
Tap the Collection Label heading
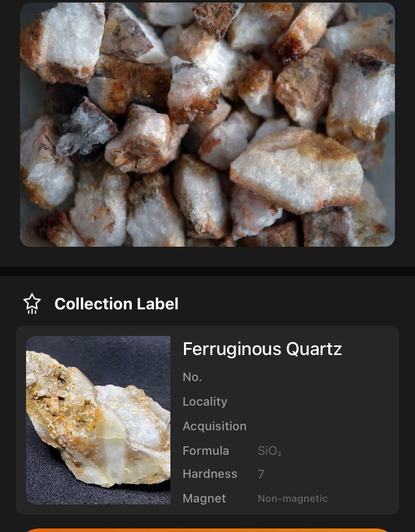click(x=116, y=304)
